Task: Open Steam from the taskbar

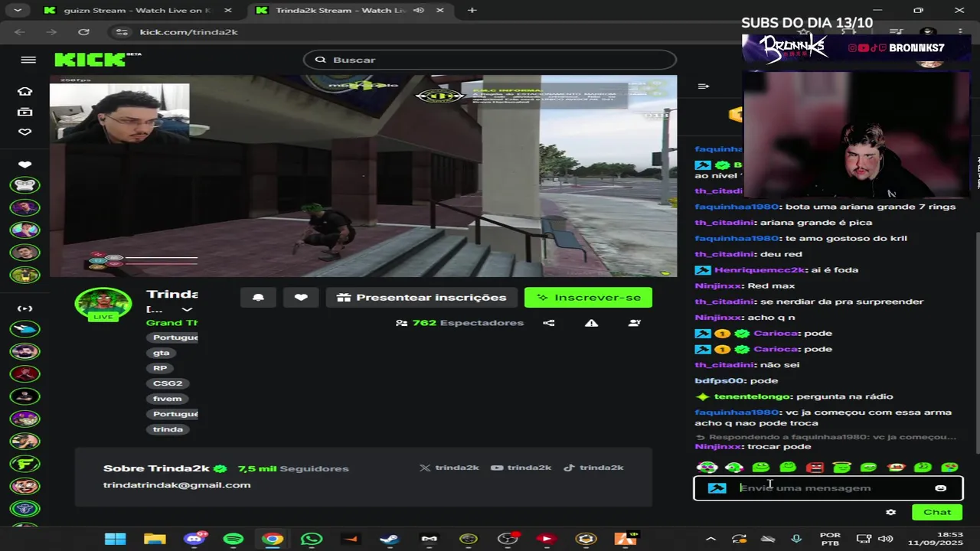Action: (390, 539)
